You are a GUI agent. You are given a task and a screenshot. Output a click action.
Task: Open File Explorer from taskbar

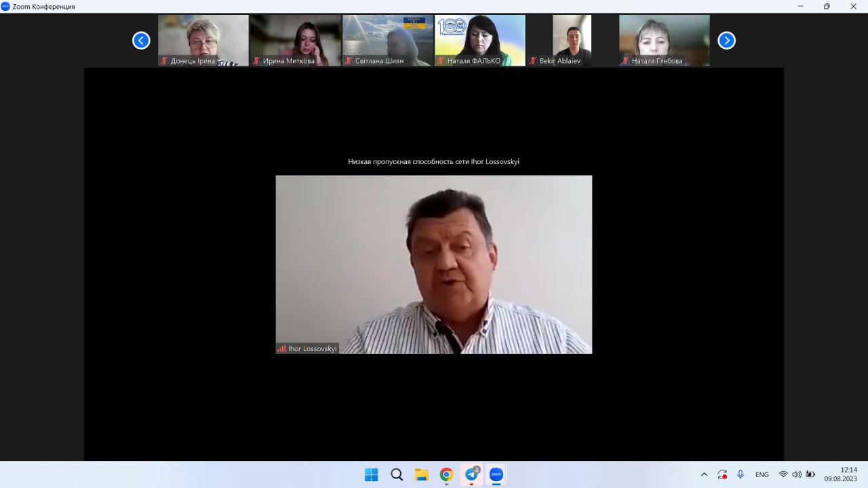[x=422, y=474]
